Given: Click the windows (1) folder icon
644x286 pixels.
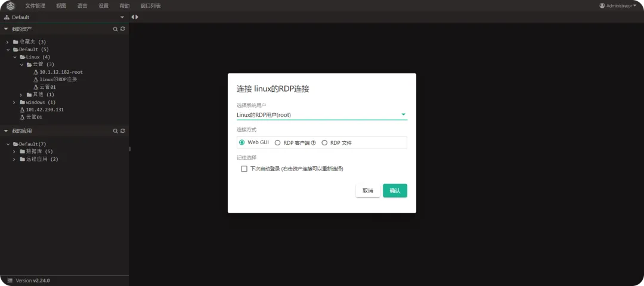Looking at the screenshot, I should pyautogui.click(x=23, y=102).
